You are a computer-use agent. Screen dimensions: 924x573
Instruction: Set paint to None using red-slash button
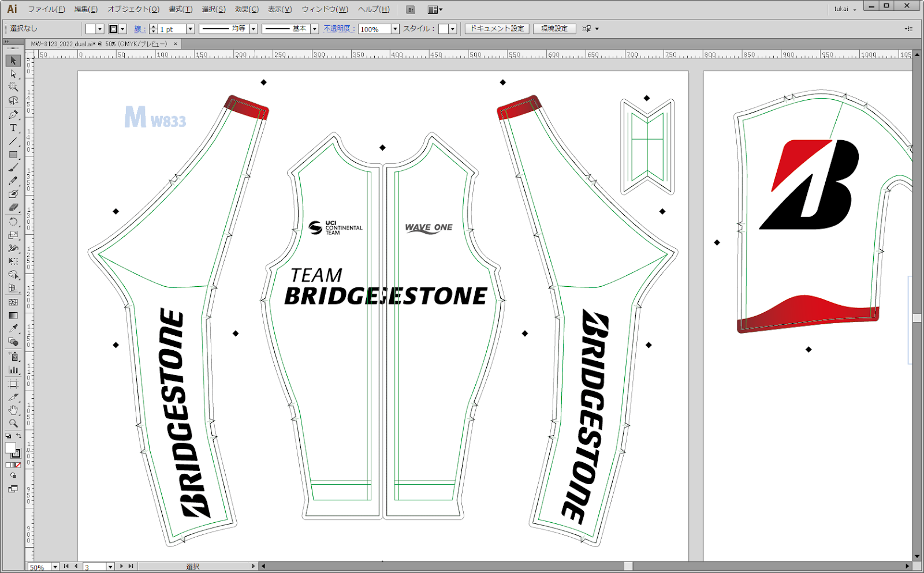click(x=18, y=465)
